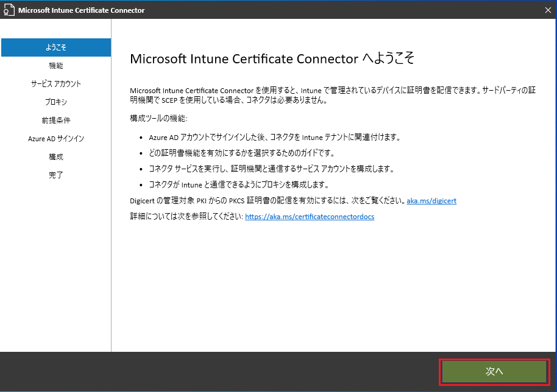Click the 構成ツールの機能 label
Image resolution: width=557 pixels, height=392 pixels.
coord(158,119)
